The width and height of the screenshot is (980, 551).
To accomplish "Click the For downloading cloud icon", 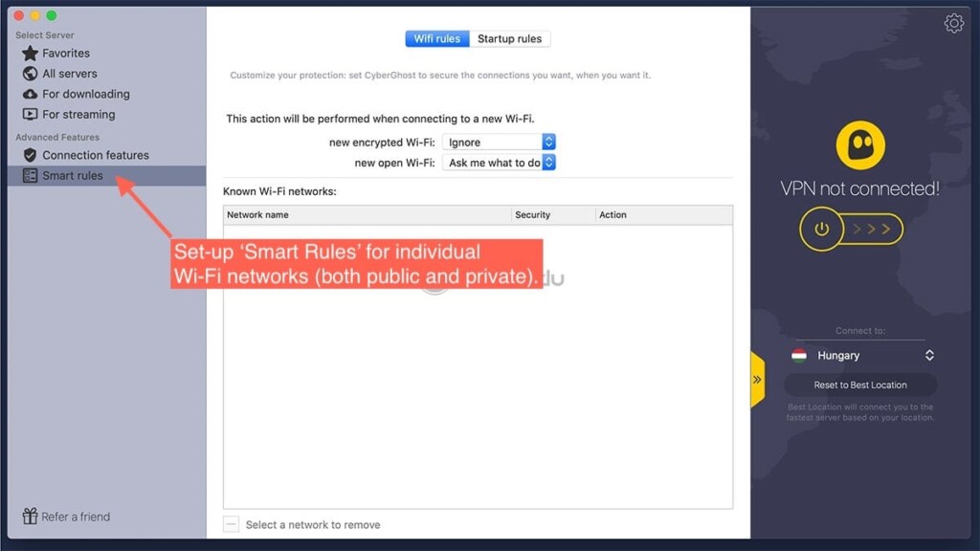I will [x=30, y=95].
